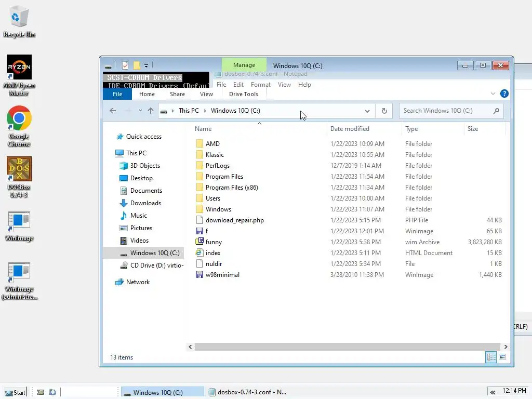Select the f WinImage floppy file icon
This screenshot has height=399, width=532.
click(x=199, y=231)
